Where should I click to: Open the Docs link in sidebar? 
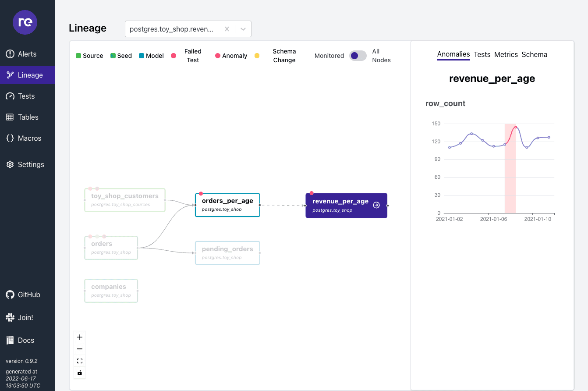point(10,340)
